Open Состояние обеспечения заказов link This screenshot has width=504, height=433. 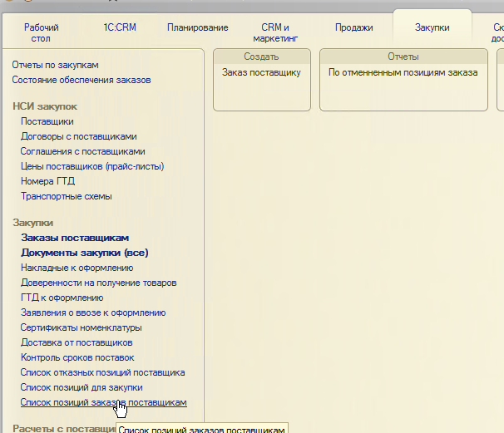click(81, 80)
